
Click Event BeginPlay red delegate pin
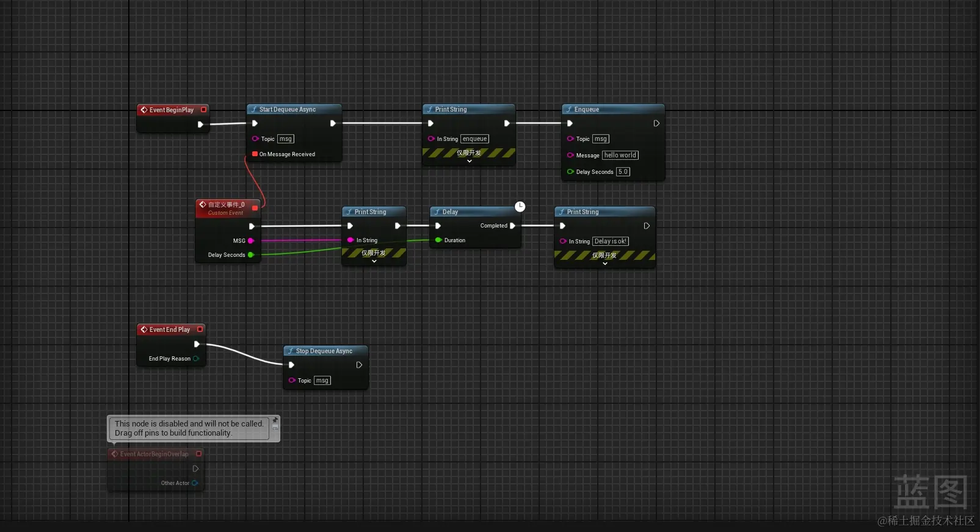[x=204, y=110]
